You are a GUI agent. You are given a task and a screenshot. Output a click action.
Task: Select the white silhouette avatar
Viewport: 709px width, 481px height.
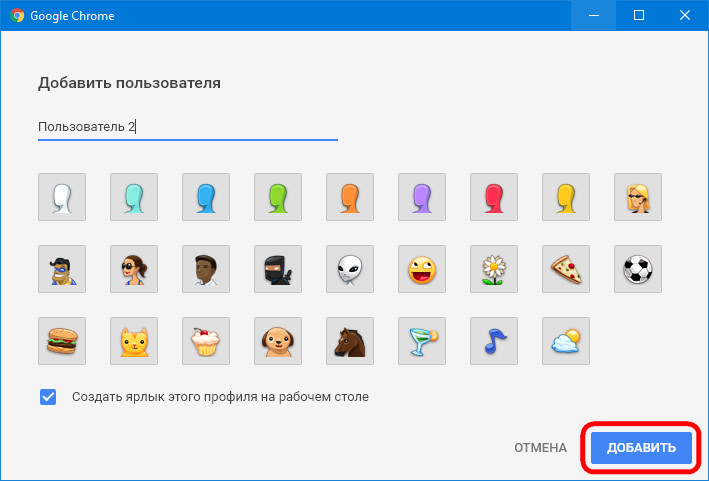click(62, 197)
